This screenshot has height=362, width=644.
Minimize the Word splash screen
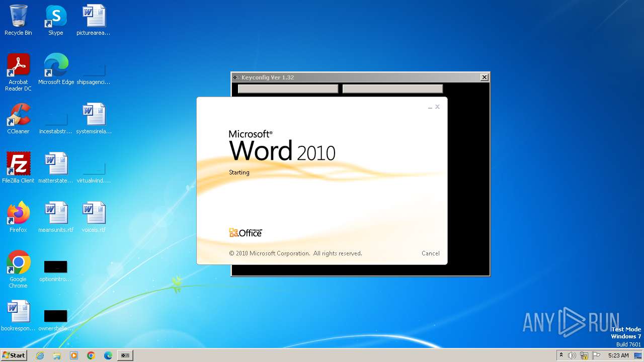click(x=430, y=107)
